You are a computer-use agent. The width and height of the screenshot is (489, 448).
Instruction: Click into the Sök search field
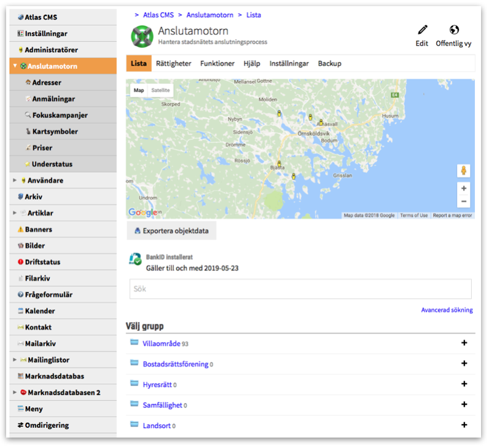coord(300,289)
